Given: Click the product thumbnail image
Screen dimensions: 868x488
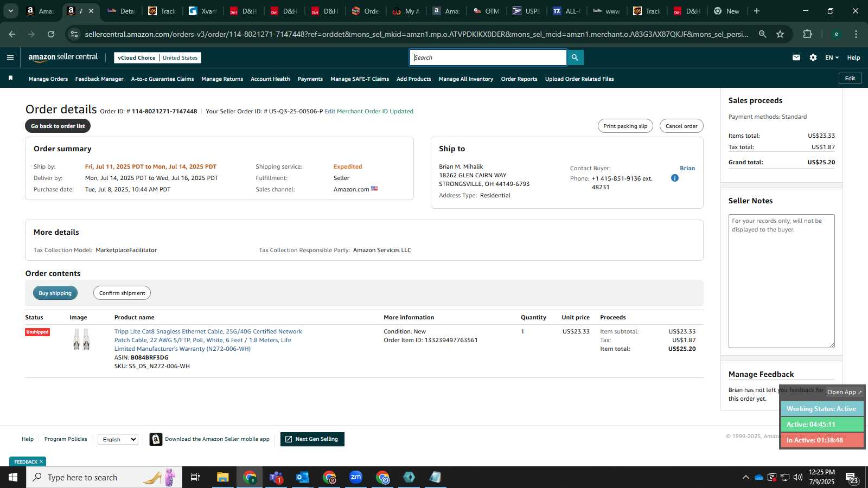Looking at the screenshot, I should (x=81, y=339).
